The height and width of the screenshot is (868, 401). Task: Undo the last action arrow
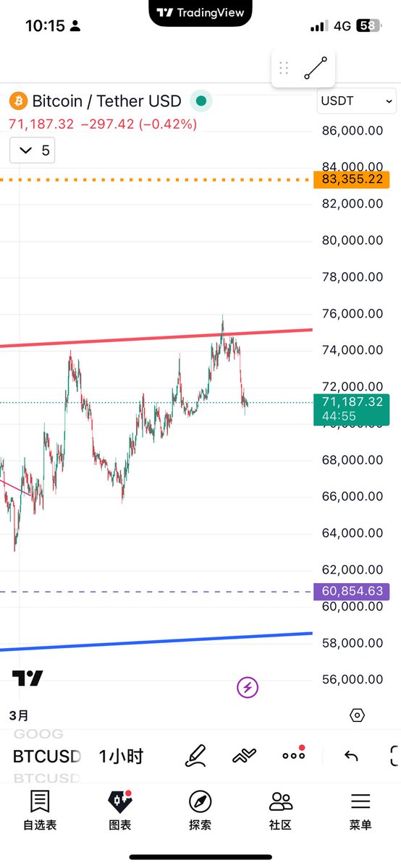[351, 757]
